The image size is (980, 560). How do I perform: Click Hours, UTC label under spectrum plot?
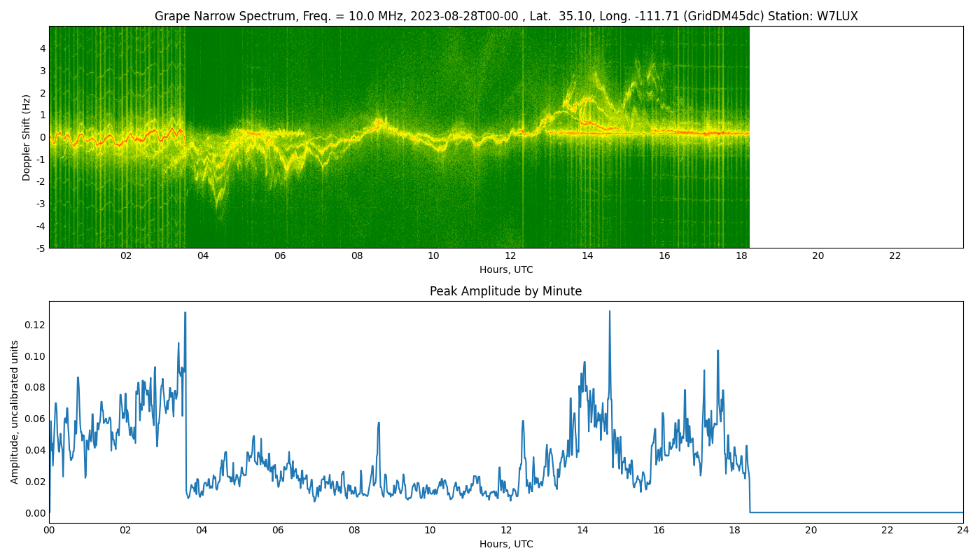click(x=506, y=270)
